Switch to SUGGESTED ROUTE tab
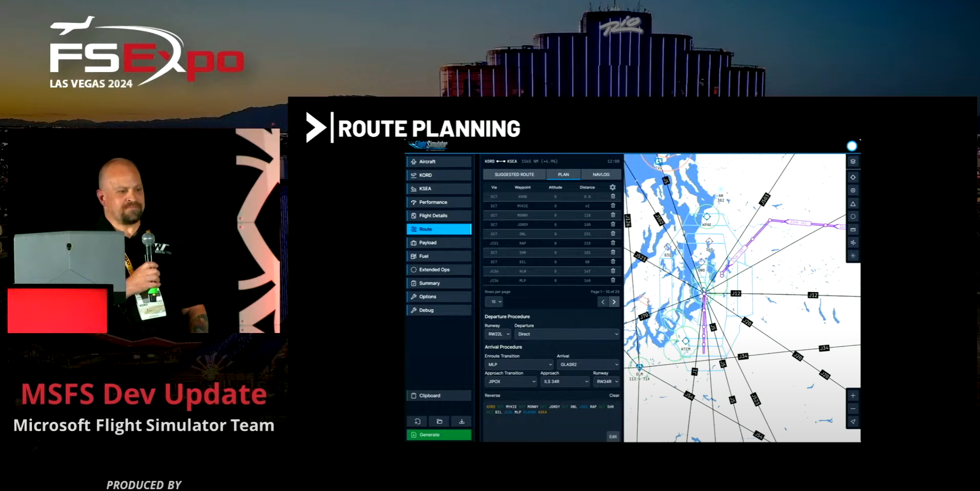The height and width of the screenshot is (491, 980). coord(514,174)
